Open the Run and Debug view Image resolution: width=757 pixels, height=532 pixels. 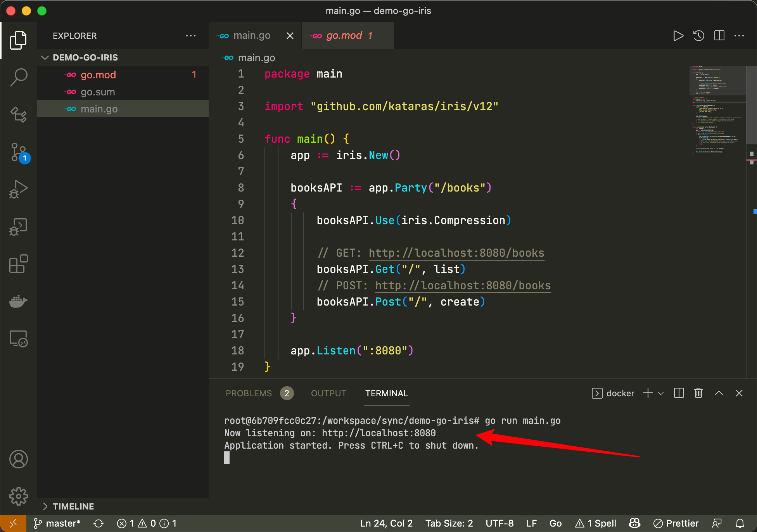[18, 189]
